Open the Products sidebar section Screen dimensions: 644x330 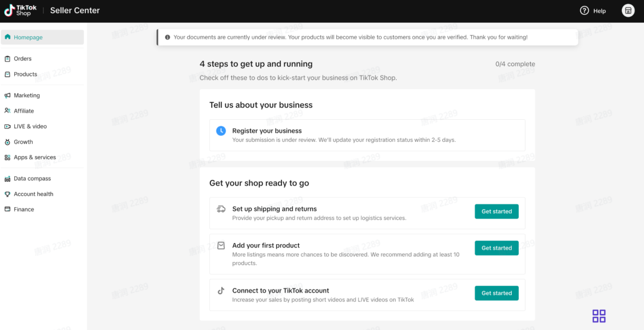click(x=25, y=74)
